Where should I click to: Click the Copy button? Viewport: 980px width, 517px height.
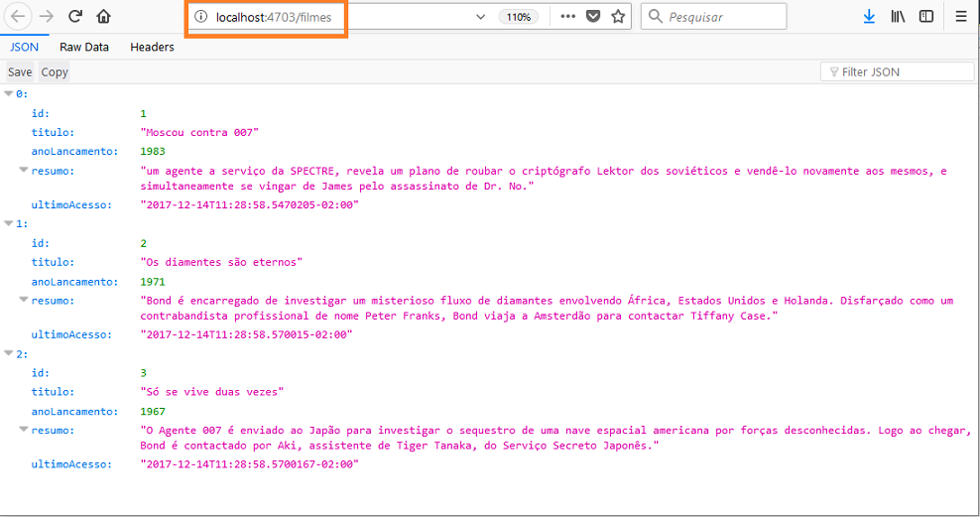55,71
